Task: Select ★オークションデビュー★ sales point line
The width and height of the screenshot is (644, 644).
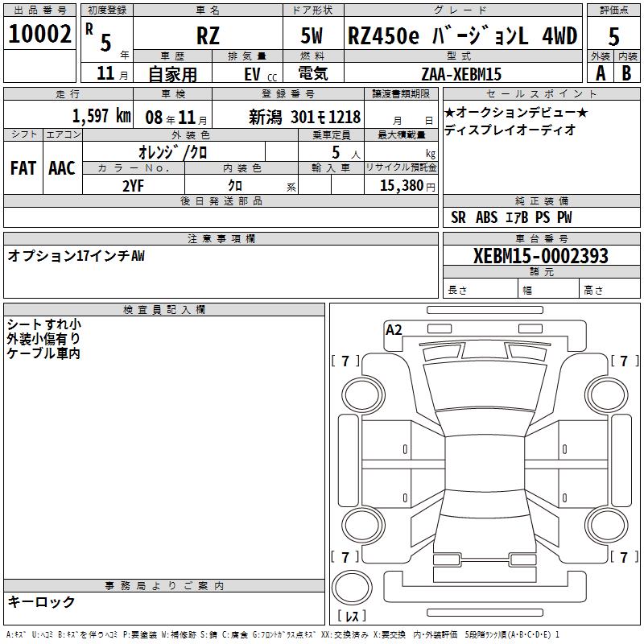Action: coord(516,112)
